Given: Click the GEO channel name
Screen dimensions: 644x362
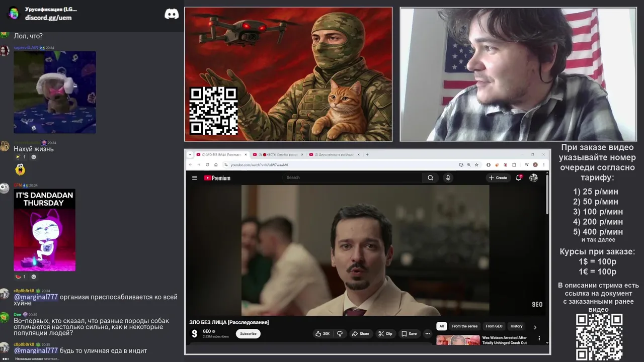Looking at the screenshot, I should (x=207, y=331).
